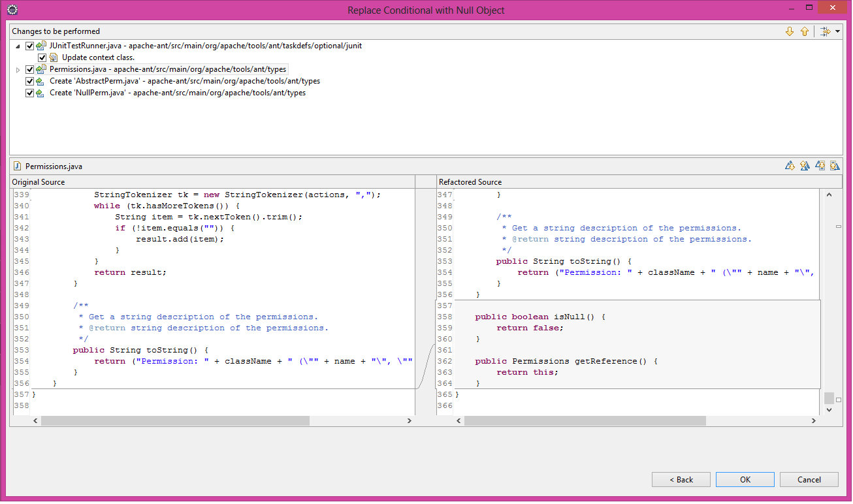853x504 pixels.
Task: Click the JUnitTestRunner.java file icon
Action: click(41, 46)
